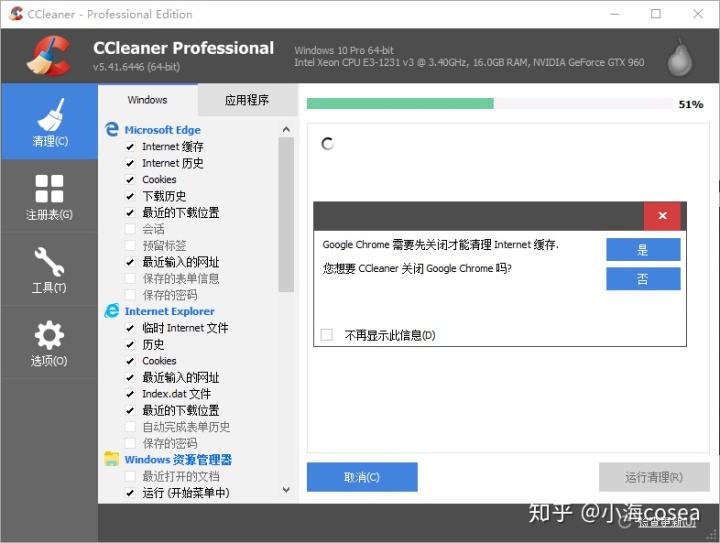Click the Internet Explorer section icon

(x=112, y=311)
